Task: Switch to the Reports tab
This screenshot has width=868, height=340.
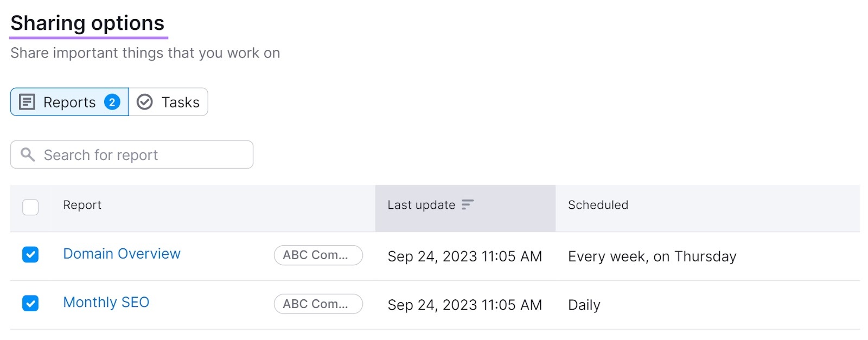Action: tap(69, 102)
